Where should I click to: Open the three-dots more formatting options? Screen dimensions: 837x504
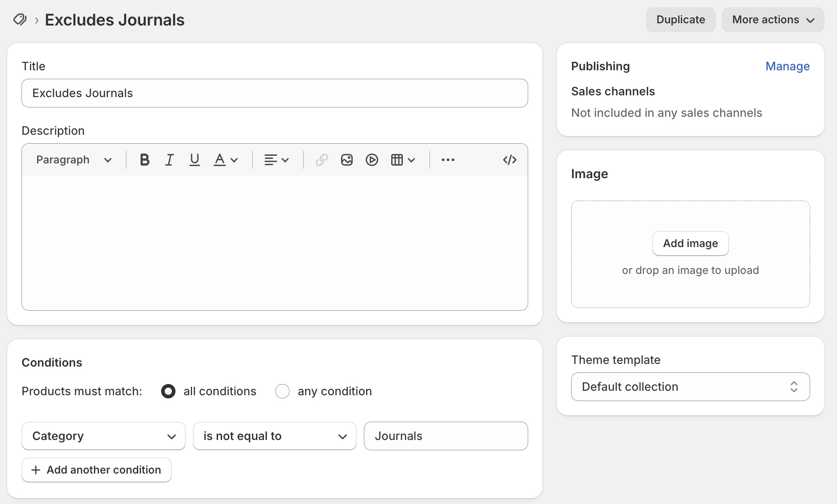[x=448, y=160]
